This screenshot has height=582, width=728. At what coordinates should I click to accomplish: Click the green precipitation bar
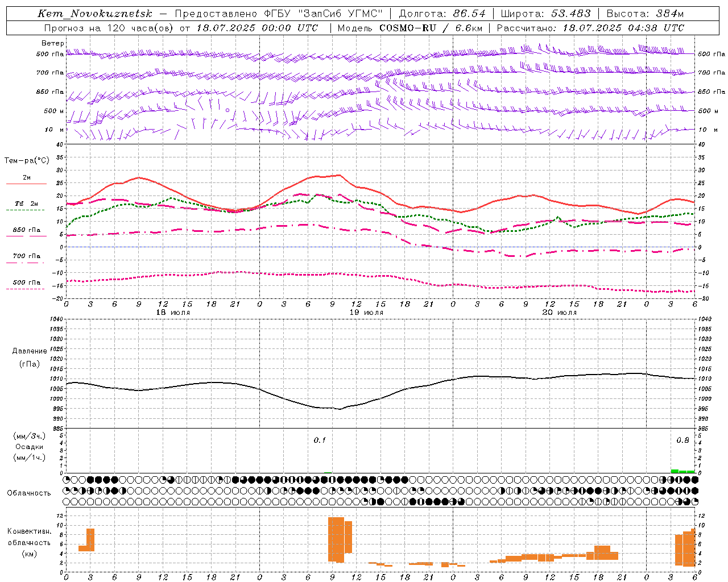tap(682, 471)
